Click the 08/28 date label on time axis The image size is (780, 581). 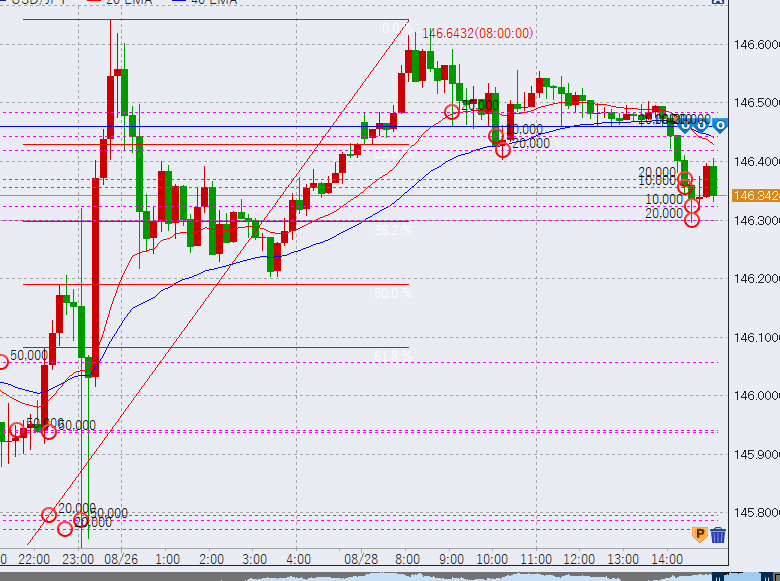360,558
